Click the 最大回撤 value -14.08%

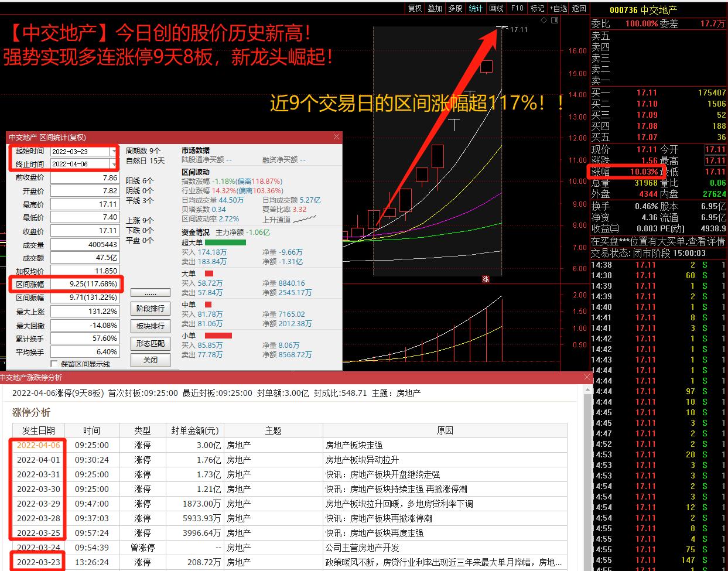pyautogui.click(x=85, y=325)
